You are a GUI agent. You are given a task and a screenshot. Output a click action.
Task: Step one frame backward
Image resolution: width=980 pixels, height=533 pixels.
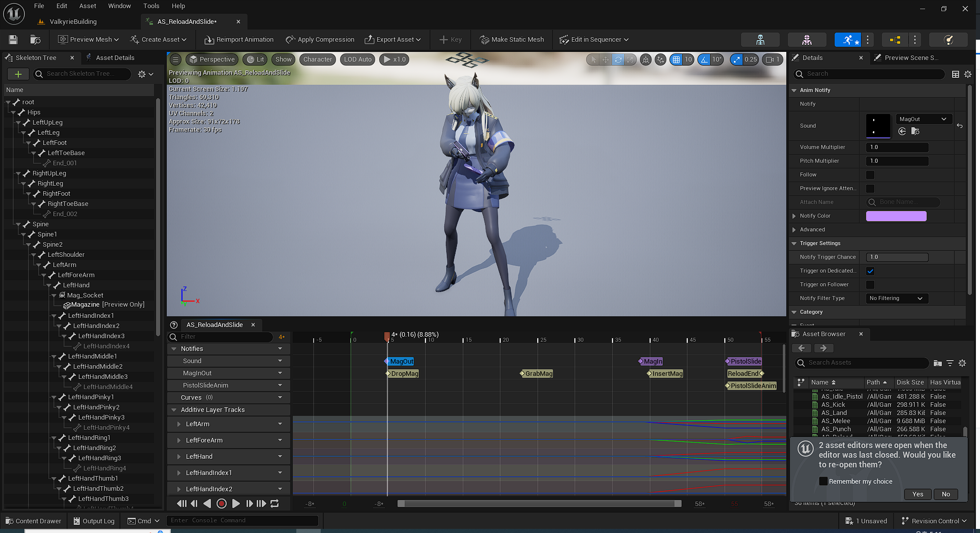click(x=194, y=504)
